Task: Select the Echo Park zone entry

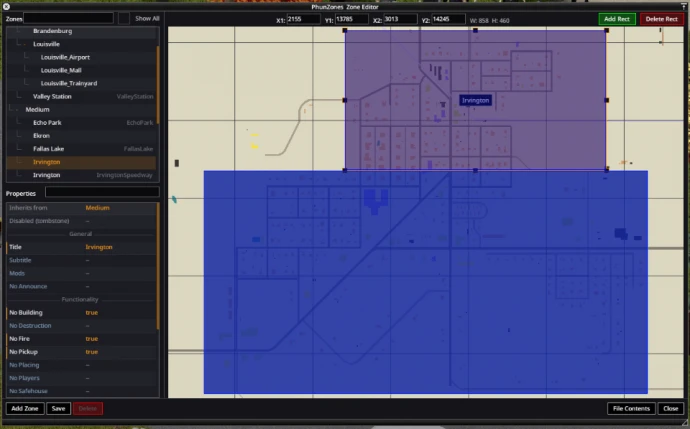Action: point(47,122)
